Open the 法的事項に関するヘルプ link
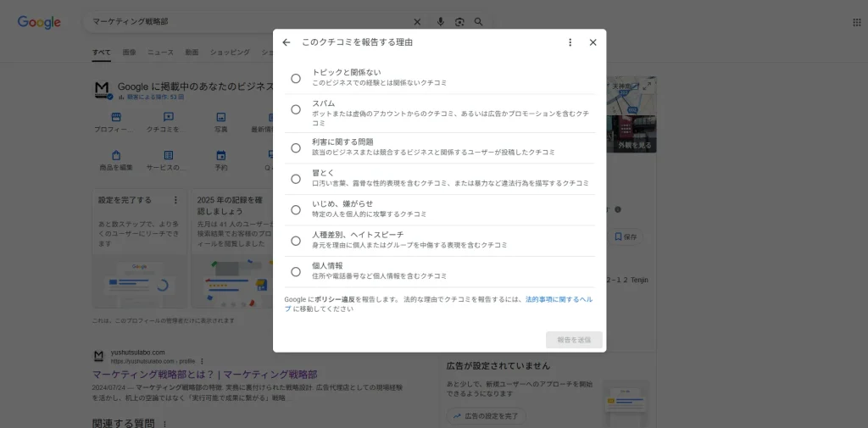 [x=559, y=299]
